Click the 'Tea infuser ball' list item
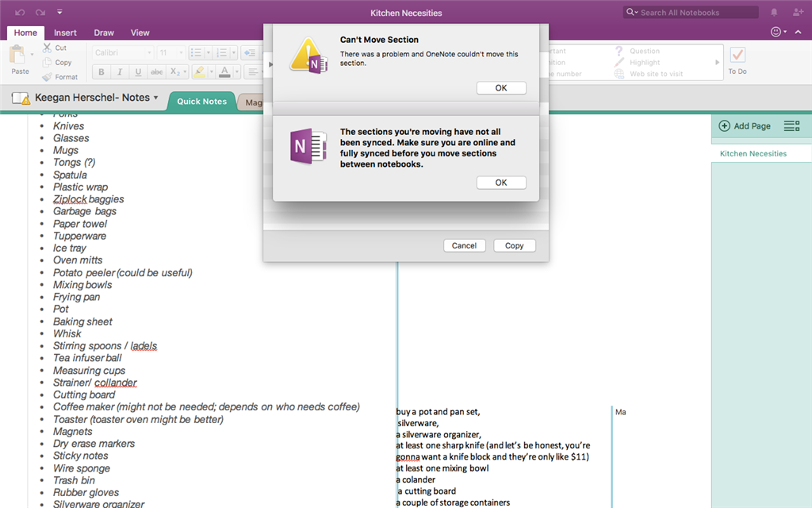The image size is (812, 508). pyautogui.click(x=87, y=358)
